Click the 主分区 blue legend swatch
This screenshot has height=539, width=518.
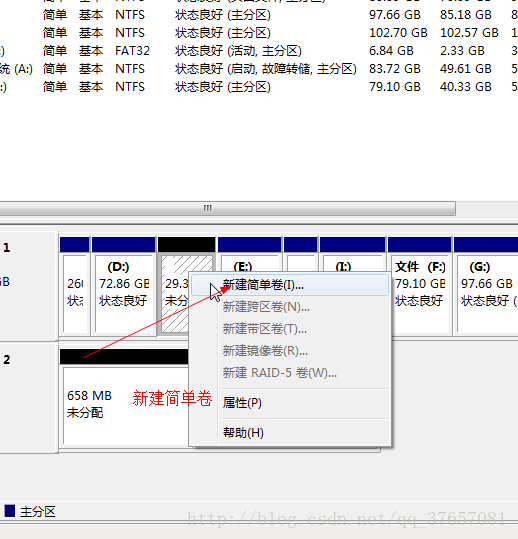[x=10, y=511]
